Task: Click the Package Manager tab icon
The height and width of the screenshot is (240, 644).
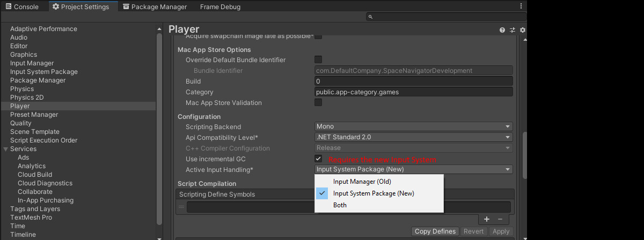Action: (126, 7)
